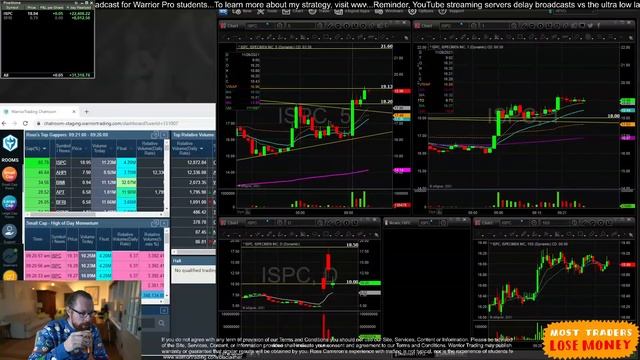Click rightmost drawing-toolbar icon in 5-minute chart

point(406,38)
